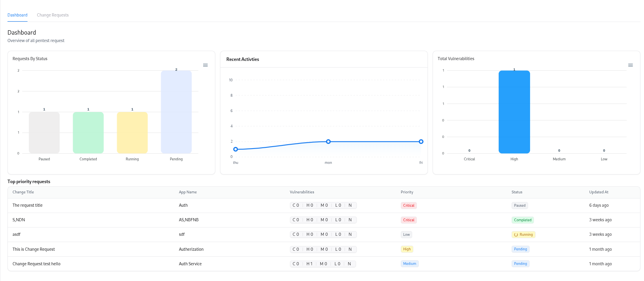Switch to the Change Requests tab
The height and width of the screenshot is (281, 644).
point(53,15)
